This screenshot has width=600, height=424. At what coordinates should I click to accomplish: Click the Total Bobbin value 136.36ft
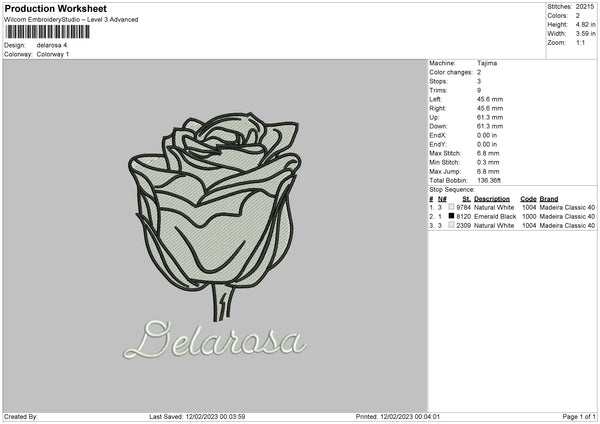click(x=489, y=180)
